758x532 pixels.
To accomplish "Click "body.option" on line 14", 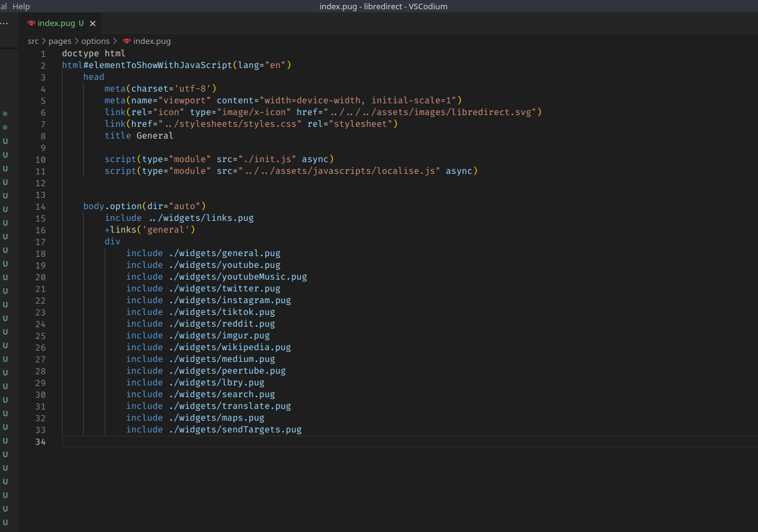I will (113, 207).
